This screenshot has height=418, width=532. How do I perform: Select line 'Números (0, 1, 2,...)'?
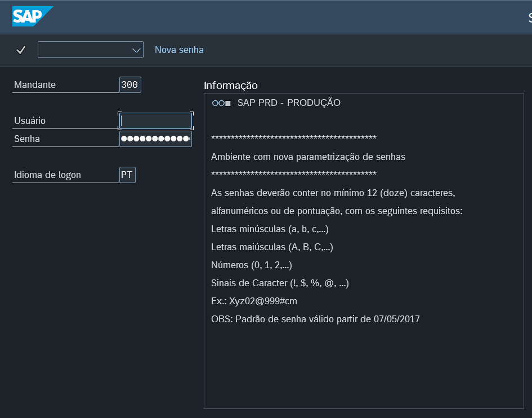tap(252, 265)
